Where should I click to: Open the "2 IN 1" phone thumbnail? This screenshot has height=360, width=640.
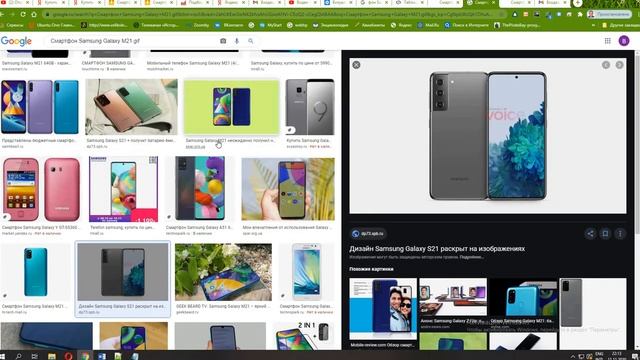[304, 336]
